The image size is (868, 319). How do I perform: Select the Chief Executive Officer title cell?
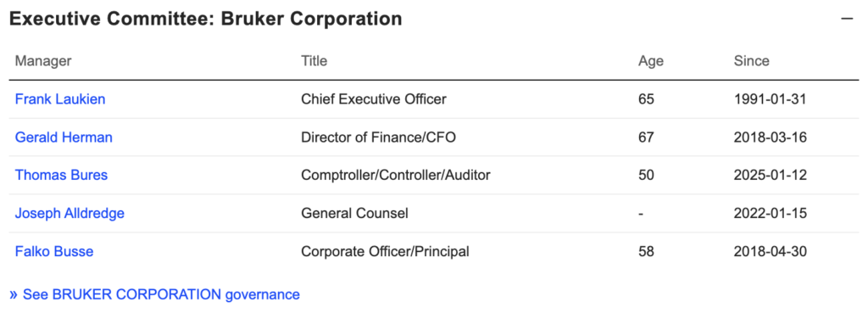(x=374, y=99)
